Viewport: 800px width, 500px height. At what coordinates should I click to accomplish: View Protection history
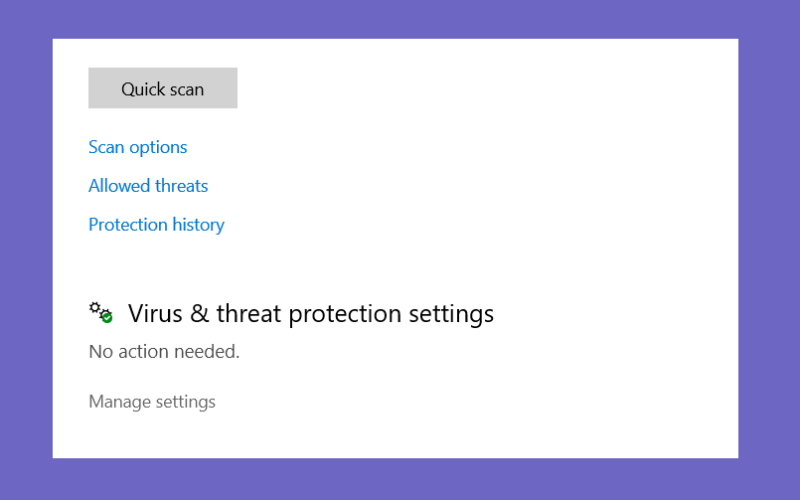click(x=156, y=224)
